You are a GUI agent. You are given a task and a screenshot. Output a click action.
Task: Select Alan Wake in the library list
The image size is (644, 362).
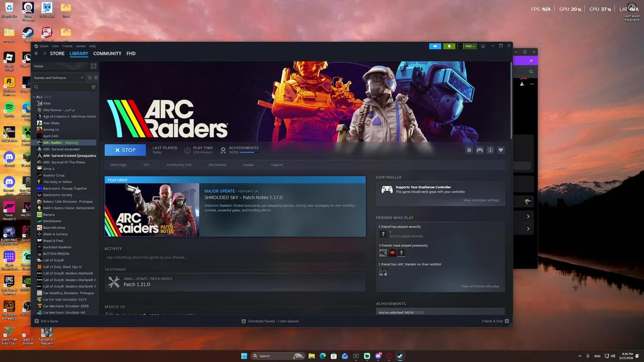coord(51,123)
